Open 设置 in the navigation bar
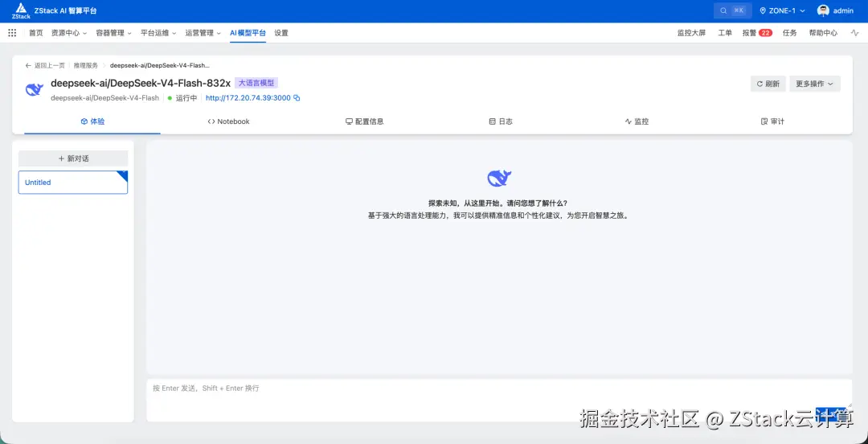868x444 pixels. point(281,33)
